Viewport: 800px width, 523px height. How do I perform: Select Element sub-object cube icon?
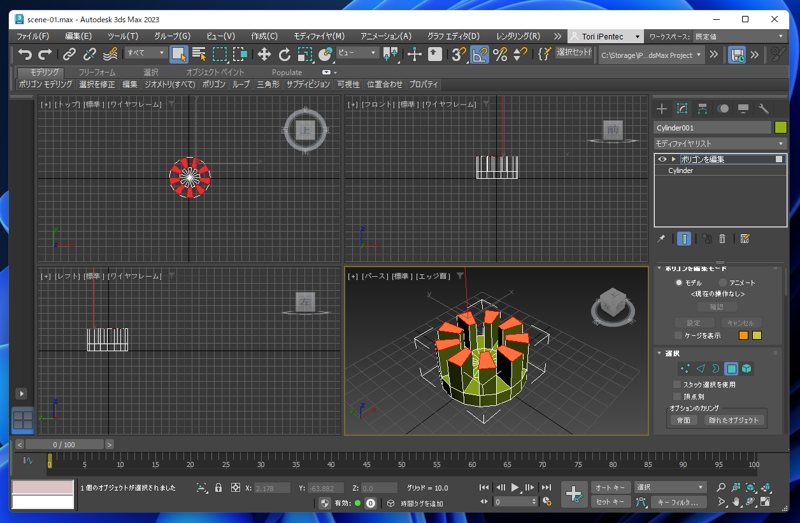[x=746, y=368]
